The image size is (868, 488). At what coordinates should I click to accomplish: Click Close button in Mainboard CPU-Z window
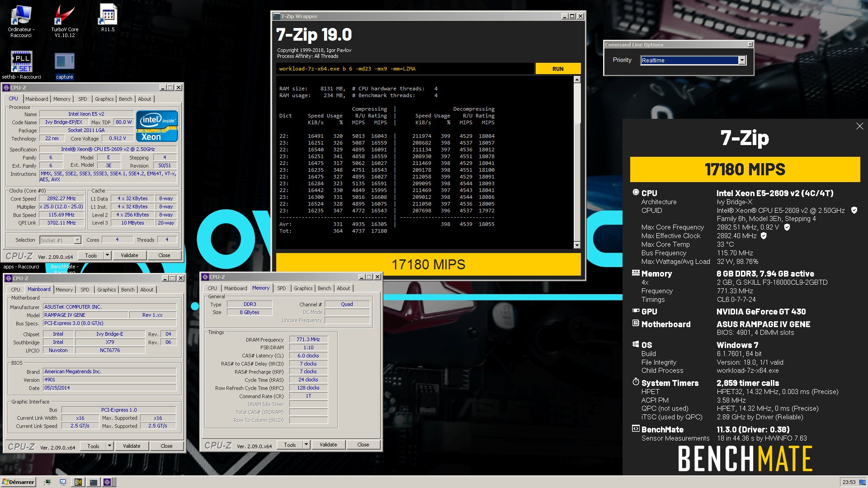coord(166,446)
